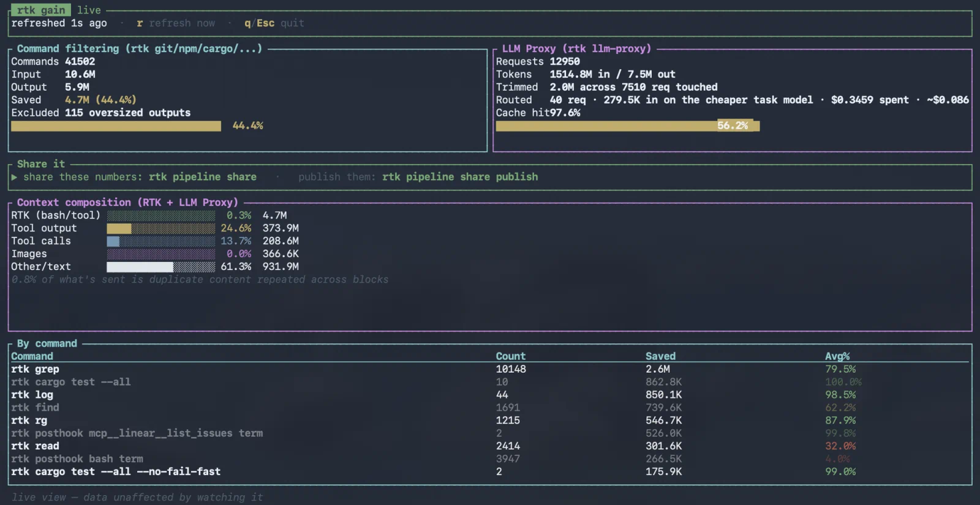
Task: Click the rtk grep count 10148
Action: (x=511, y=369)
